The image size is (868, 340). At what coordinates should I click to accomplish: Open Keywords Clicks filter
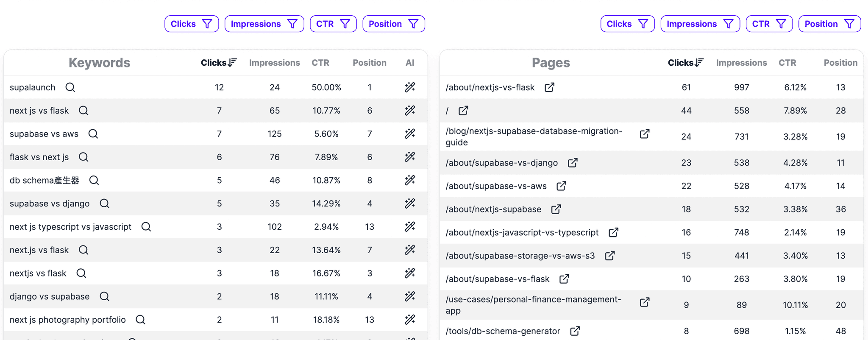point(192,24)
